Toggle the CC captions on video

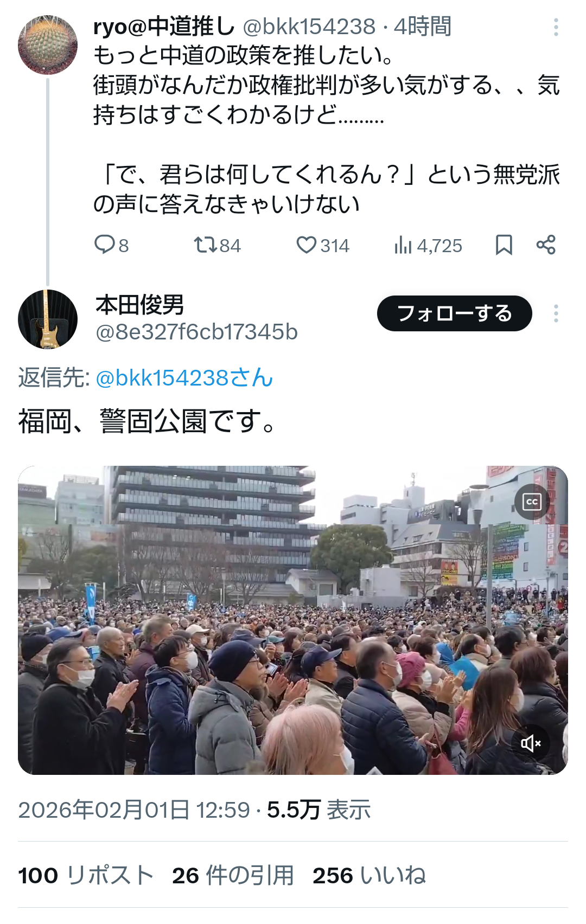click(532, 502)
